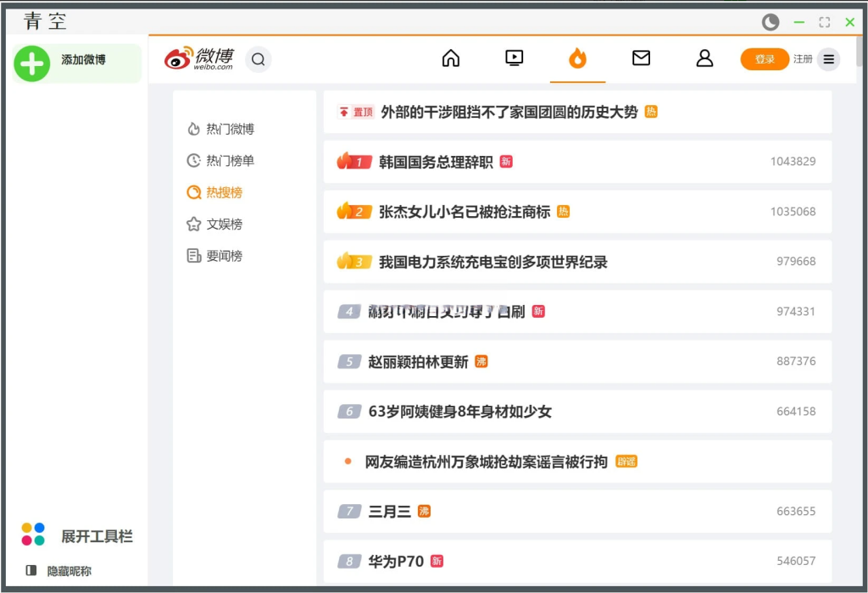Screen dimensions: 868x593
Task: Click the green add Weibo plus icon
Action: (32, 63)
